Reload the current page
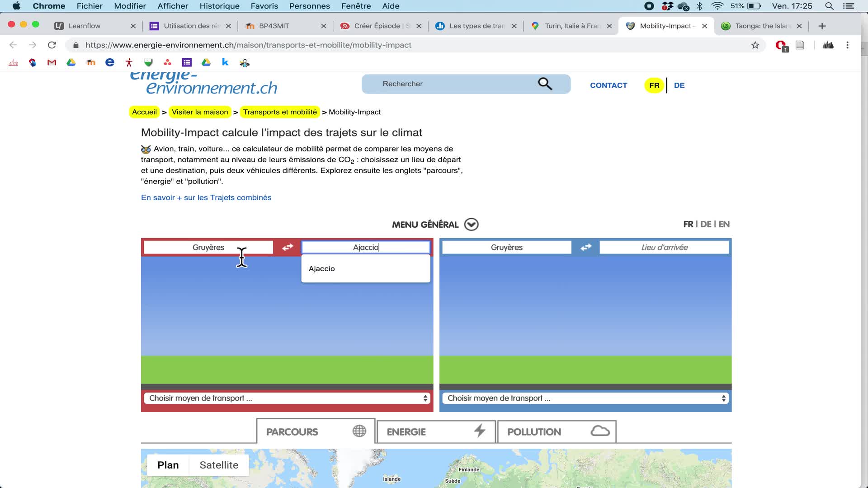Viewport: 868px width, 488px height. [x=52, y=45]
